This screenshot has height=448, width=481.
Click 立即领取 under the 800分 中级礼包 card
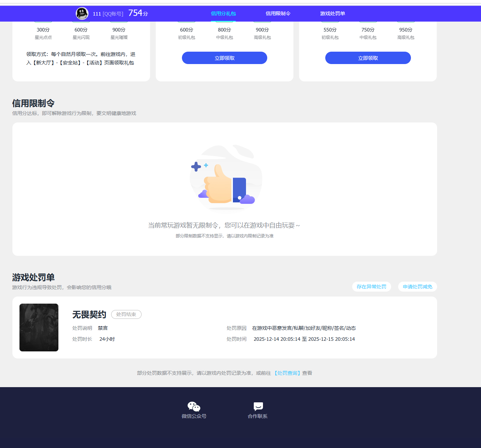pos(224,58)
